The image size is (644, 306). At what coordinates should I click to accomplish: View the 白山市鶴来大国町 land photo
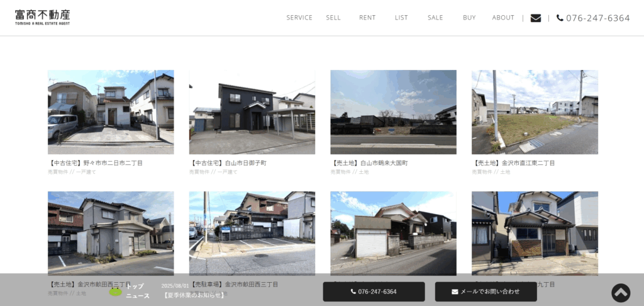pyautogui.click(x=393, y=111)
